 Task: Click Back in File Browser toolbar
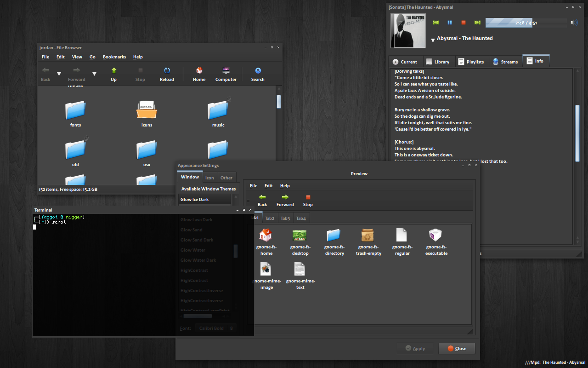click(45, 74)
